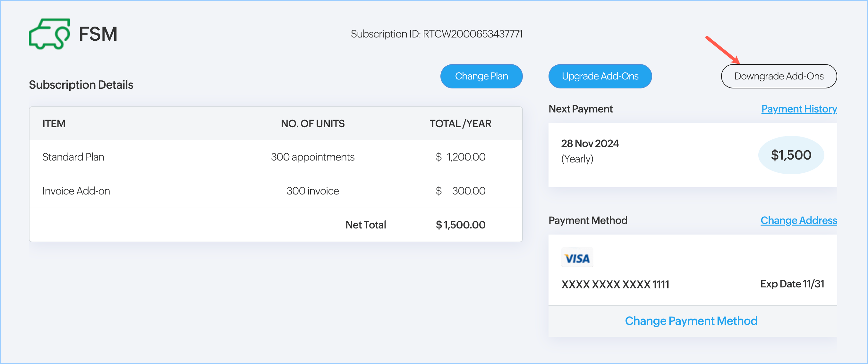868x364 pixels.
Task: Click the NO. OF UNITS column header
Action: 312,124
